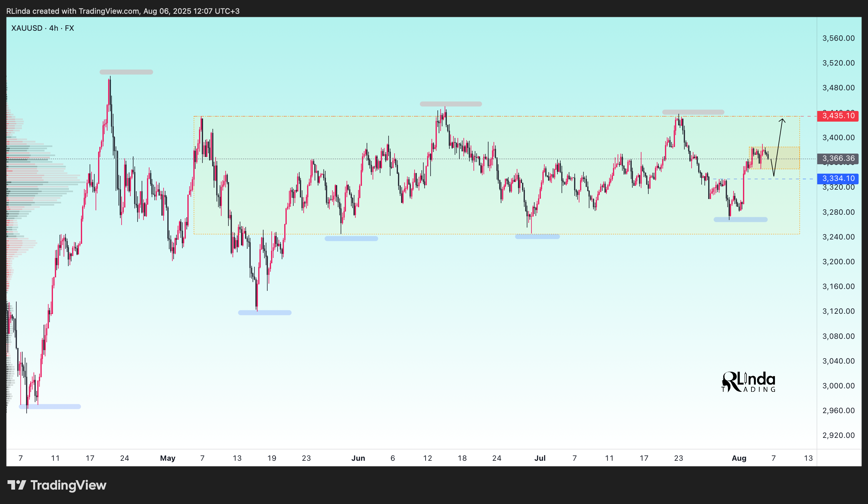Screen dimensions: 868x504
Task: Click the 19 date label on time axis
Action: point(272,459)
